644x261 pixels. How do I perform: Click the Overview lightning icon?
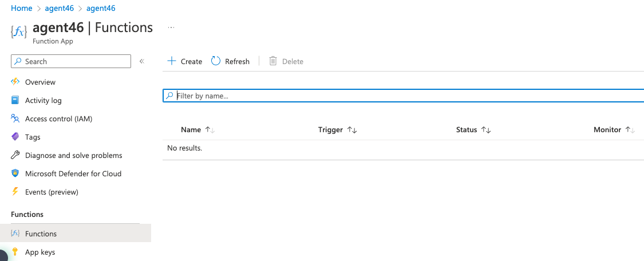[15, 82]
